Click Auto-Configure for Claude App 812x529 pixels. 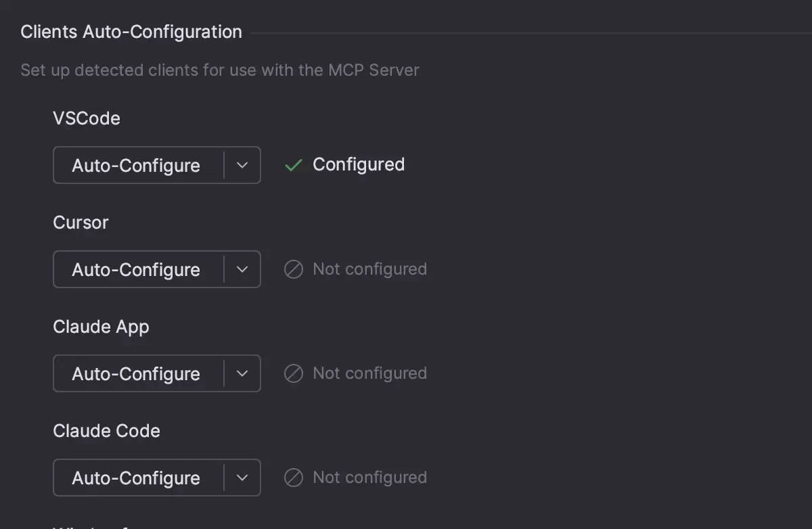click(135, 373)
